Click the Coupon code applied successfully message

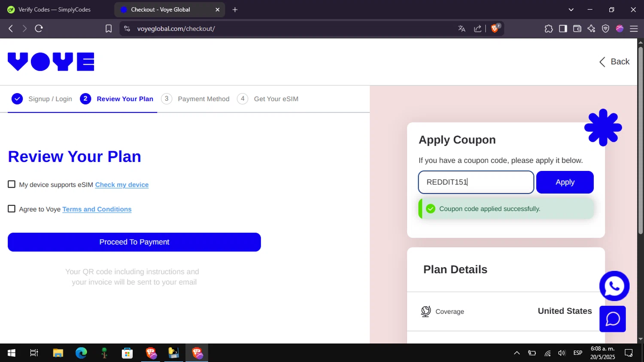pos(506,209)
